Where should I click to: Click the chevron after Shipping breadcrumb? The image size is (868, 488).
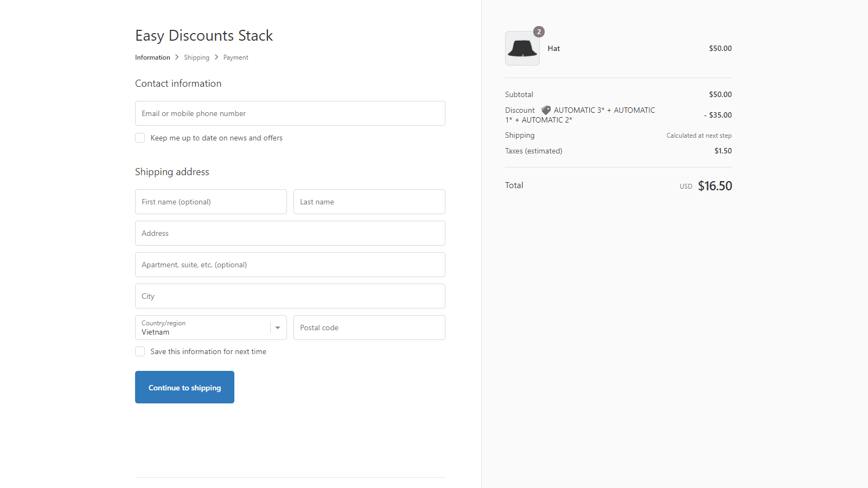tap(216, 57)
